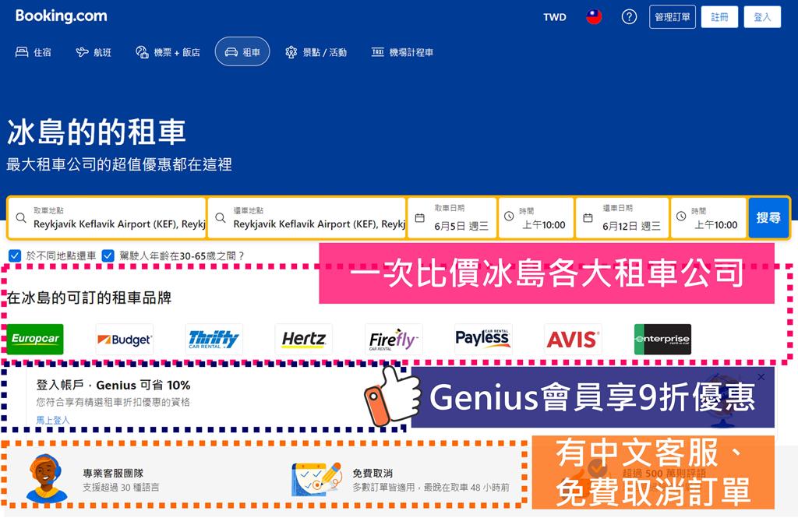Click the customer service agent illustration
798x532 pixels.
[46, 477]
